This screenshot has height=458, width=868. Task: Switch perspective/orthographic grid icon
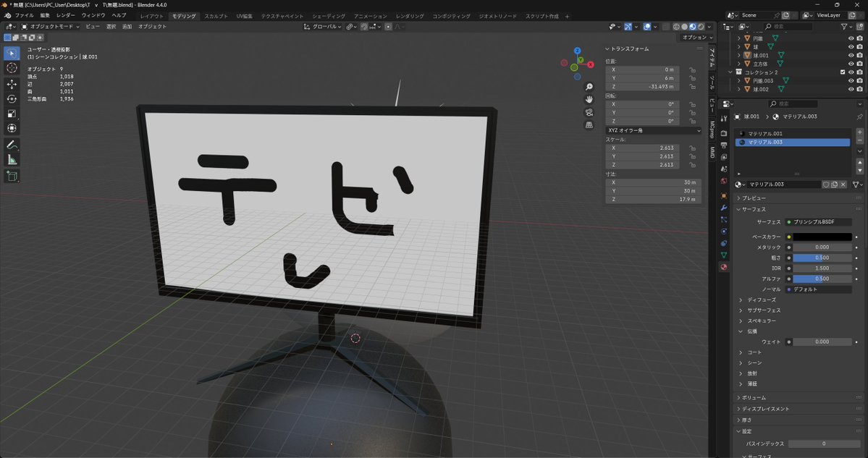tap(589, 125)
